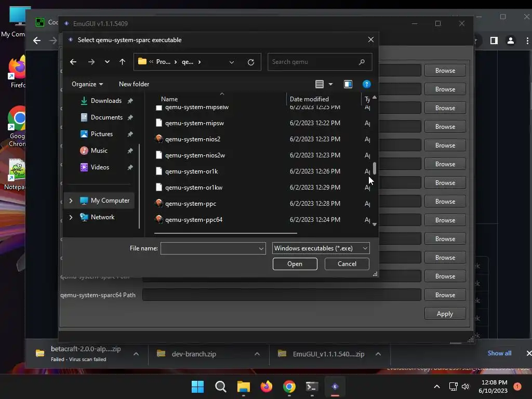The image size is (532, 399).
Task: Sort files by Date modified column
Action: [309, 99]
